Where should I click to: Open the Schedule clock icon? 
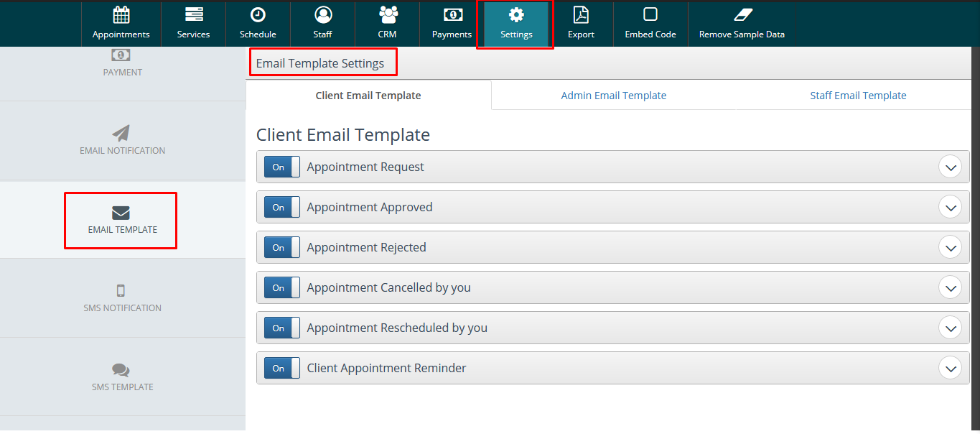point(258,14)
